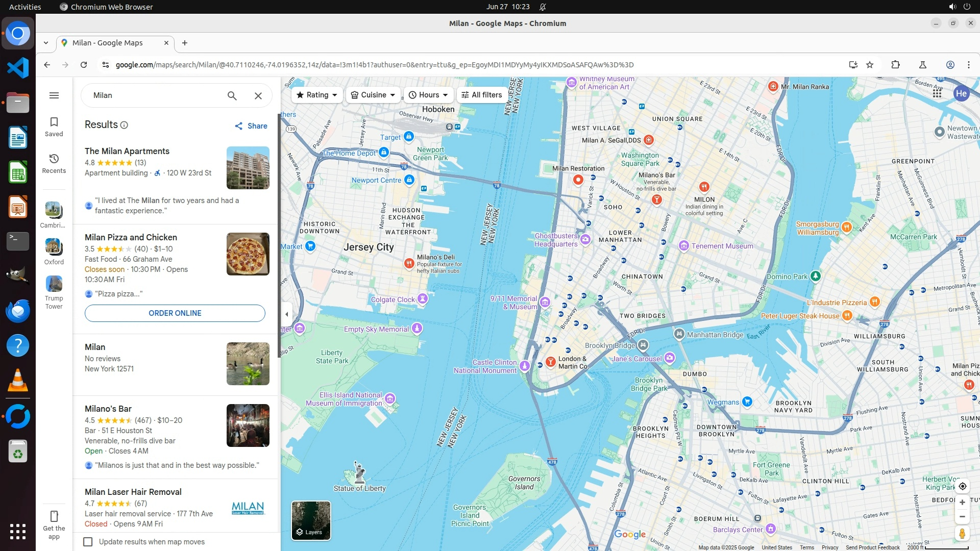980x551 pixels.
Task: Open the Google apps grid
Action: [x=937, y=93]
